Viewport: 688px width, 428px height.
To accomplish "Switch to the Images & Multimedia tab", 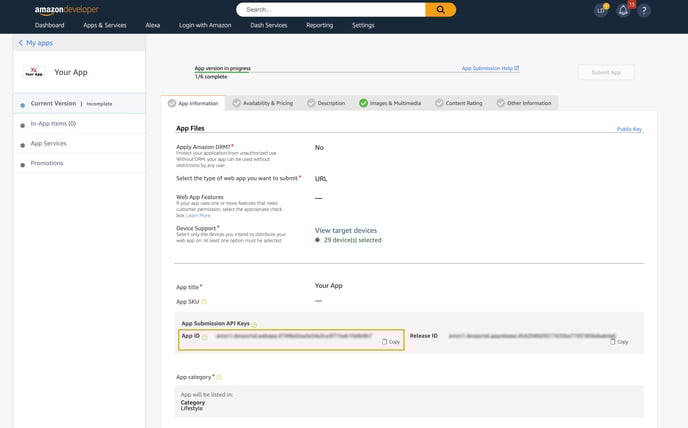I will tap(391, 103).
